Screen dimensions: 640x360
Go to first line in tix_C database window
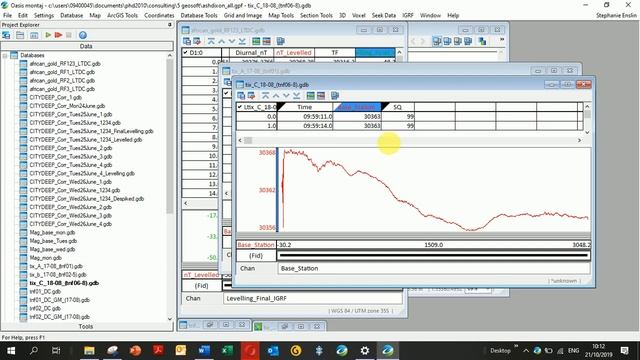pyautogui.click(x=266, y=96)
